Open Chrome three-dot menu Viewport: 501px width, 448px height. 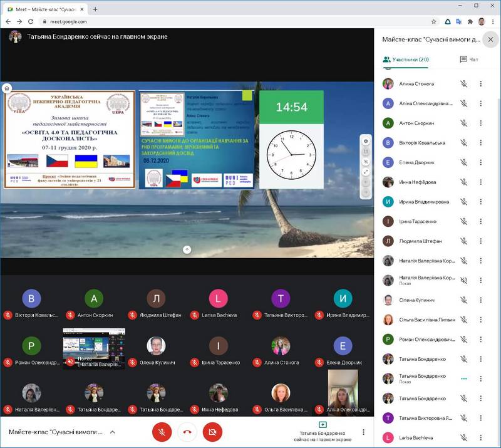493,21
